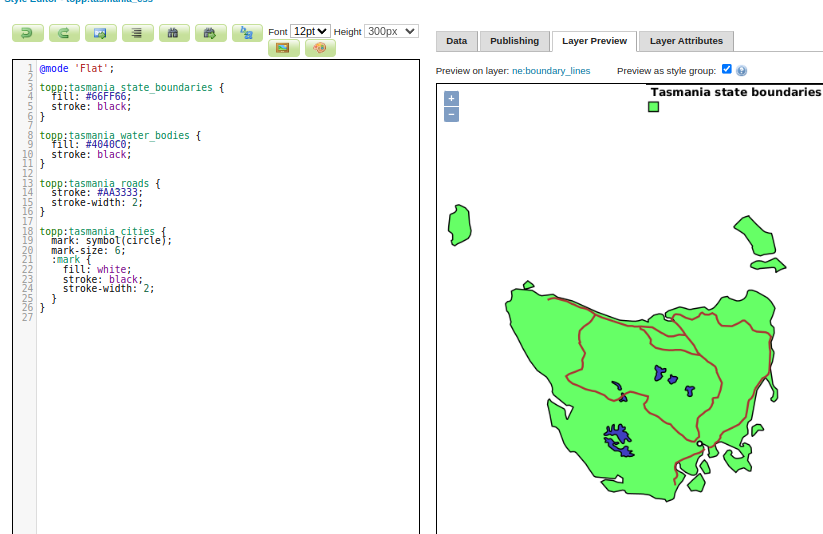Toggle the Preview as style group checkbox
The image size is (823, 534).
(727, 70)
